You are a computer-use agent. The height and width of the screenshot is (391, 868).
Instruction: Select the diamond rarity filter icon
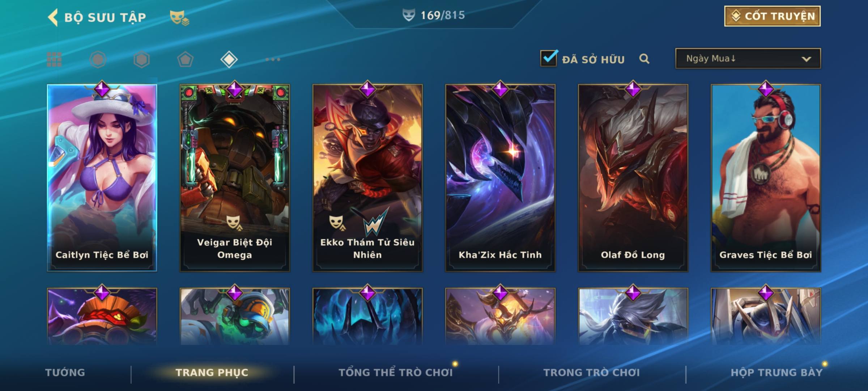(x=229, y=59)
